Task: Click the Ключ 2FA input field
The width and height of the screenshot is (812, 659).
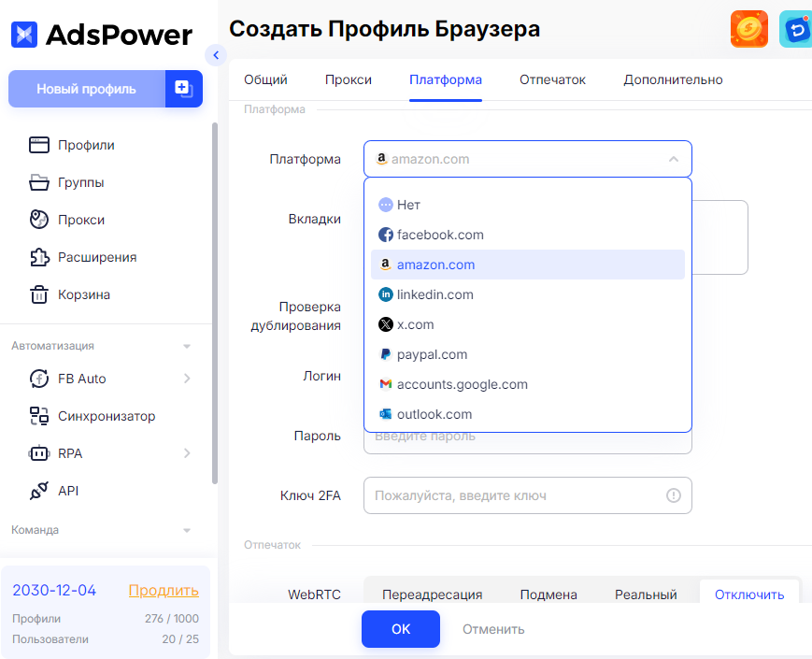Action: [x=528, y=495]
